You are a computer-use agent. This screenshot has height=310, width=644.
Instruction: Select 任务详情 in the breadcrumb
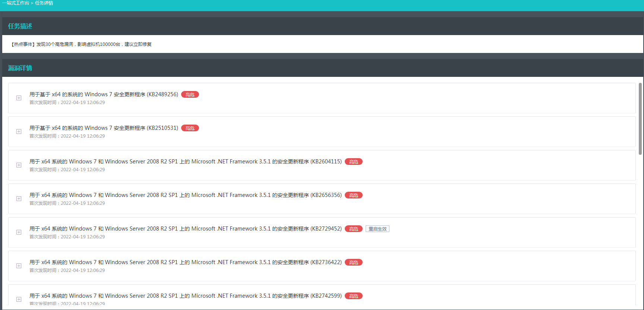pos(44,3)
